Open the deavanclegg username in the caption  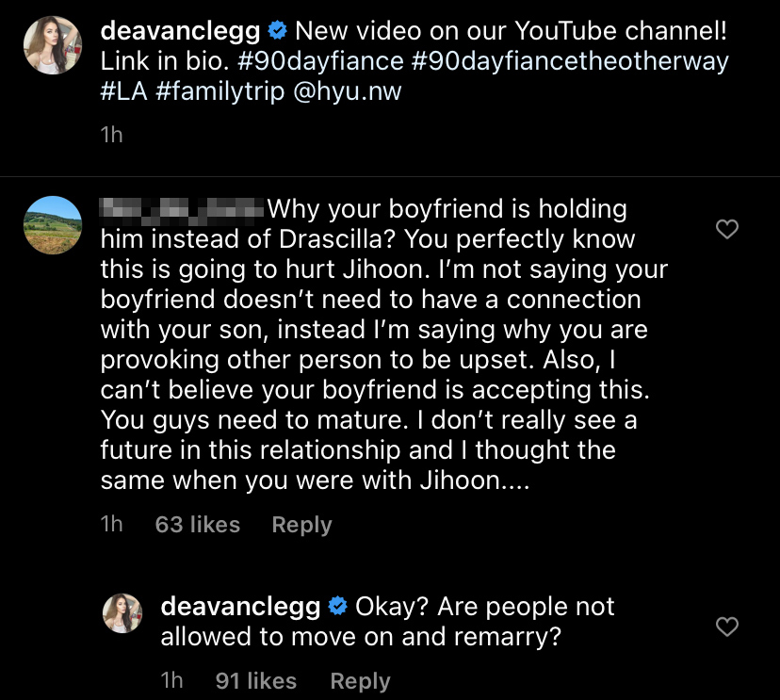click(x=179, y=30)
